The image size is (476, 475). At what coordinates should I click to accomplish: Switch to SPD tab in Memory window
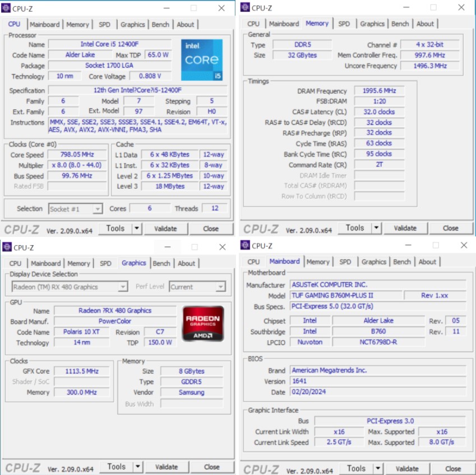tap(344, 24)
